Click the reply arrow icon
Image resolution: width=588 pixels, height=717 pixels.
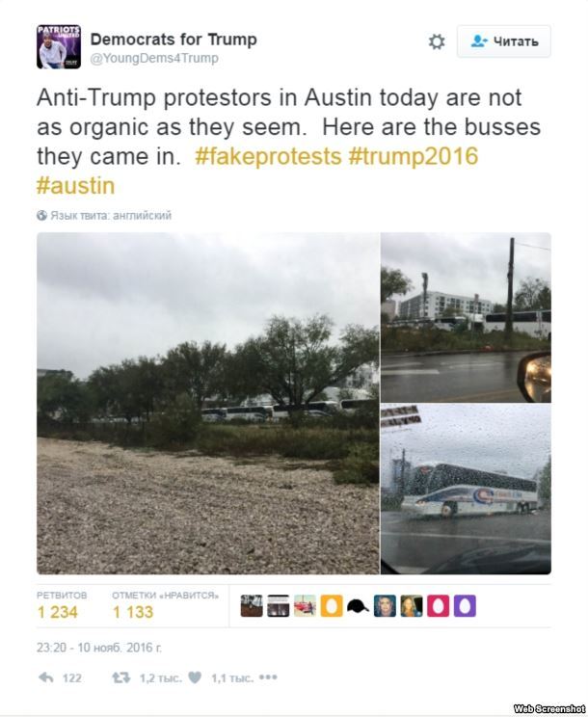point(45,677)
